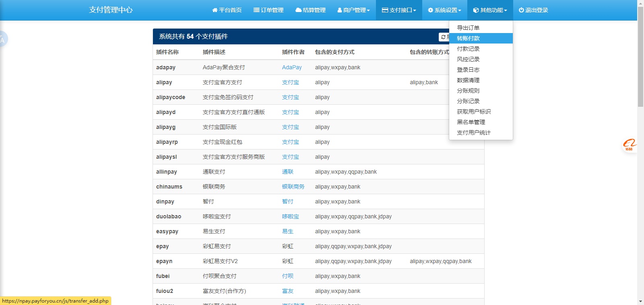Open 智付 author link
The height and width of the screenshot is (305, 644).
pos(288,201)
